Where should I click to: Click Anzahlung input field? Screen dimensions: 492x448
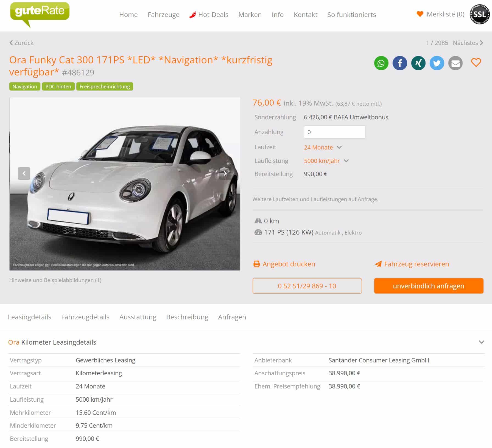tap(334, 132)
